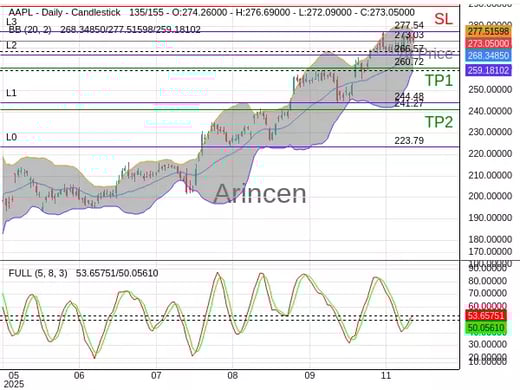Click the '230.00000' price axis tick

tap(490, 132)
